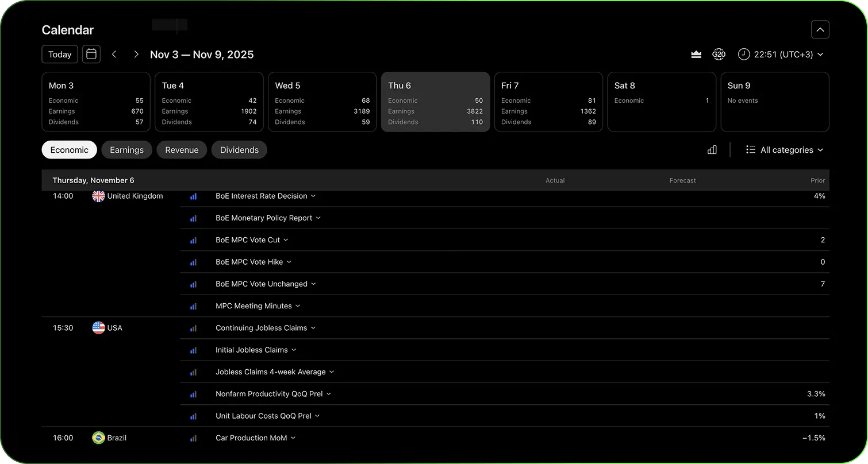
Task: Toggle the G20 countries filter icon
Action: pyautogui.click(x=719, y=55)
